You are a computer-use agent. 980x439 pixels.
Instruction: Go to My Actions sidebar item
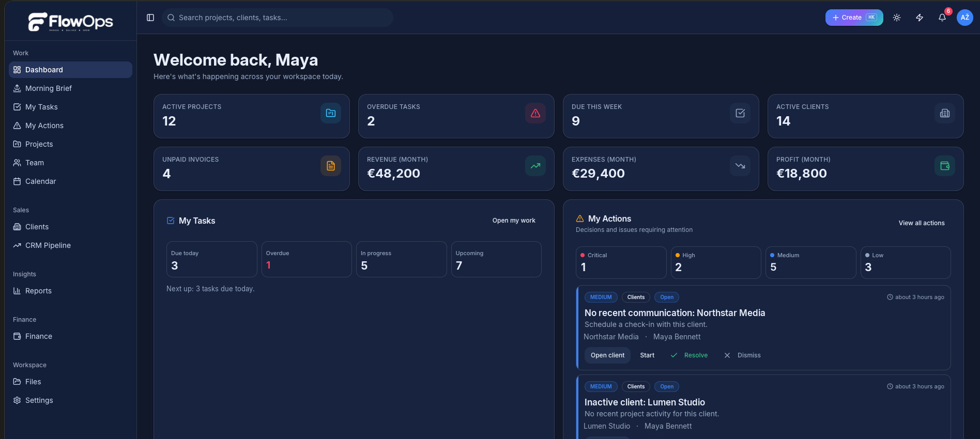[70, 126]
